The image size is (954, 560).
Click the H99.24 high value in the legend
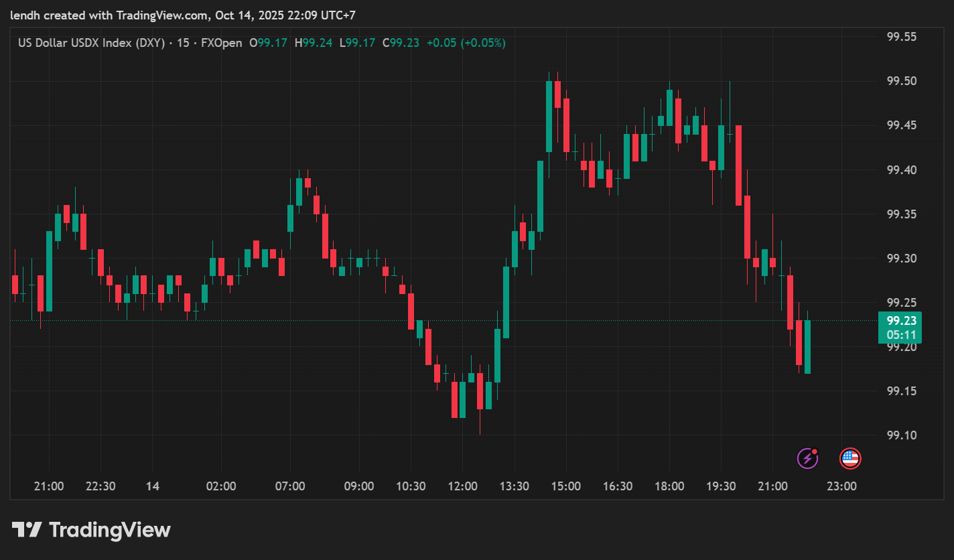tap(313, 43)
